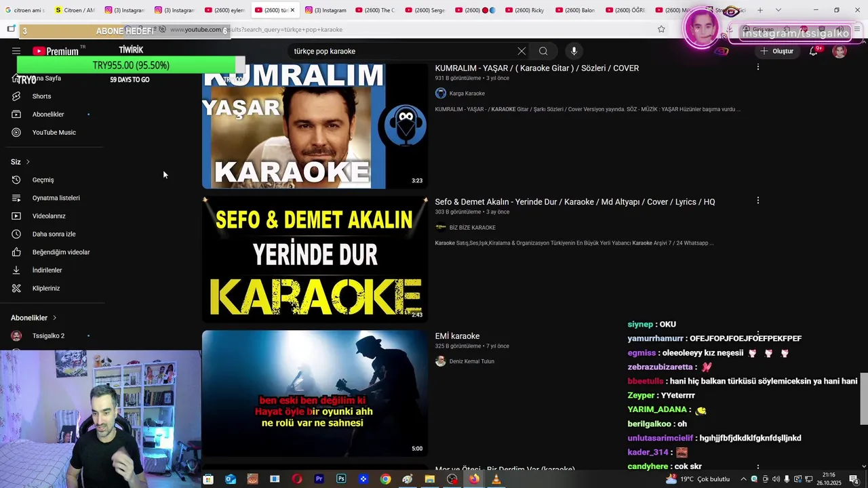Open the weather widget showing 19°C
868x488 pixels.
click(x=698, y=479)
